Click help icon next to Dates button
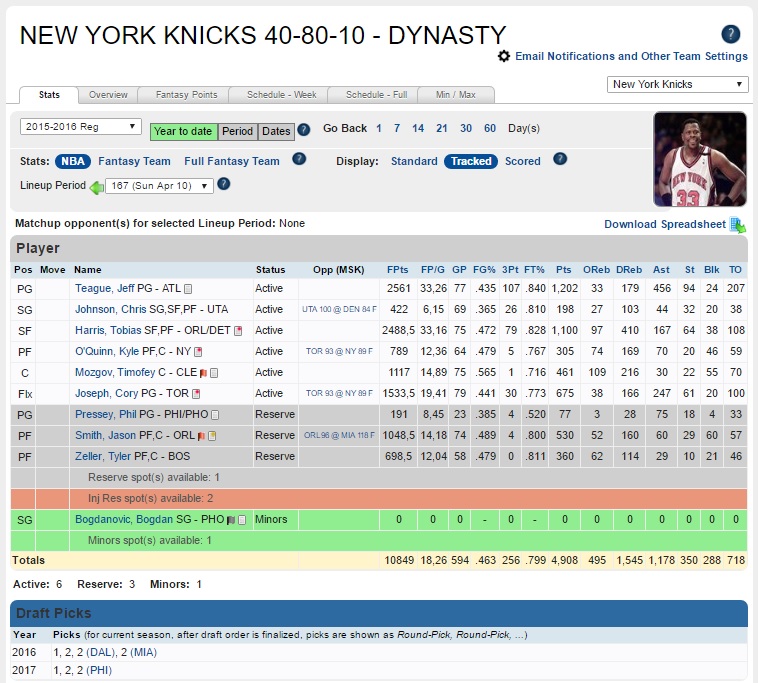 coord(304,130)
